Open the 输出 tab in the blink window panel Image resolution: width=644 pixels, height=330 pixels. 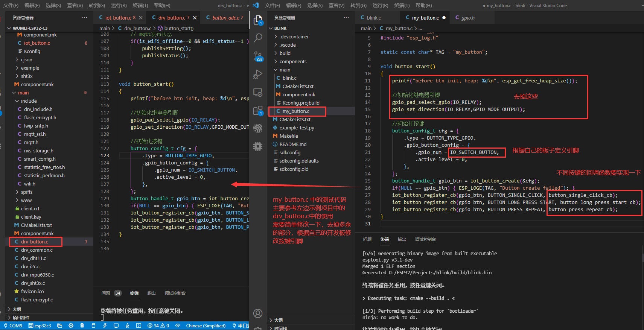tap(402, 239)
